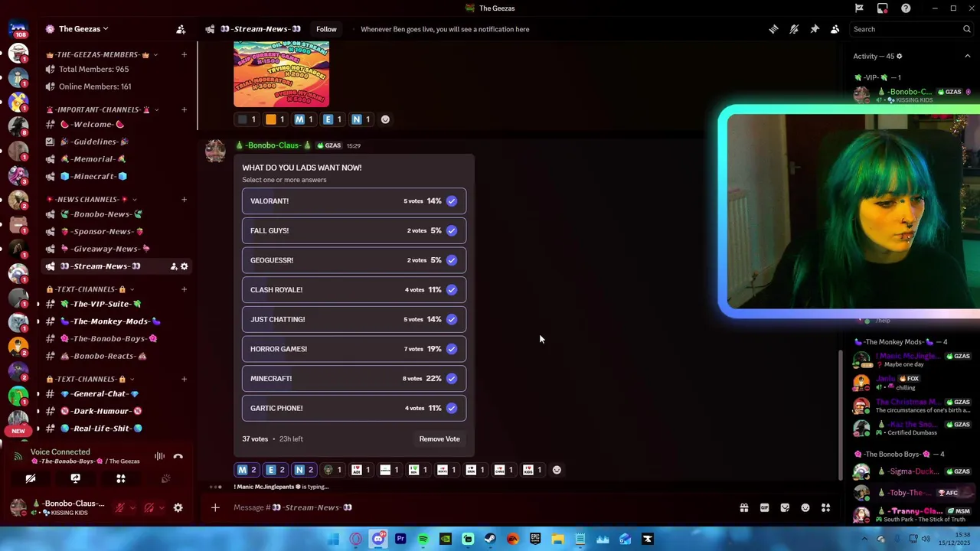Click Follow button for Stream-News channel
The image size is (980, 551).
(x=326, y=29)
